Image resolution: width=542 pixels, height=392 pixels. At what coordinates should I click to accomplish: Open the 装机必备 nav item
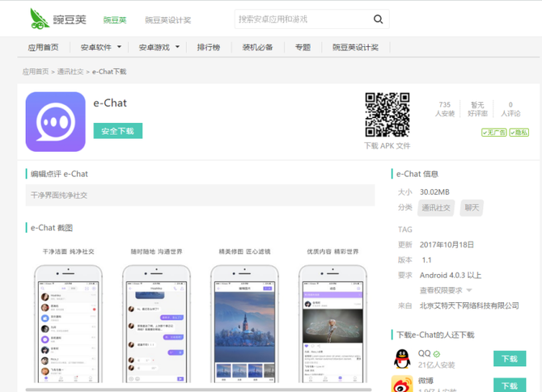click(257, 48)
